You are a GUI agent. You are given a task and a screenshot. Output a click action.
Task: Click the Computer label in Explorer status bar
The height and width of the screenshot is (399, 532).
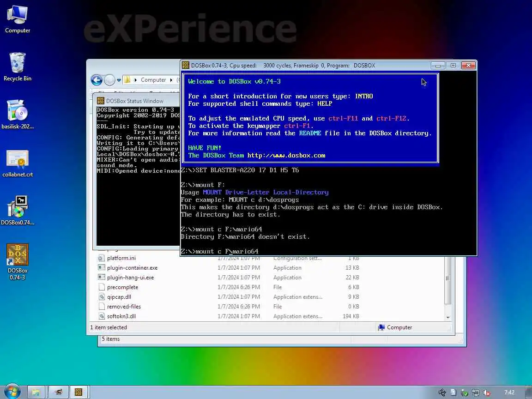pyautogui.click(x=399, y=327)
